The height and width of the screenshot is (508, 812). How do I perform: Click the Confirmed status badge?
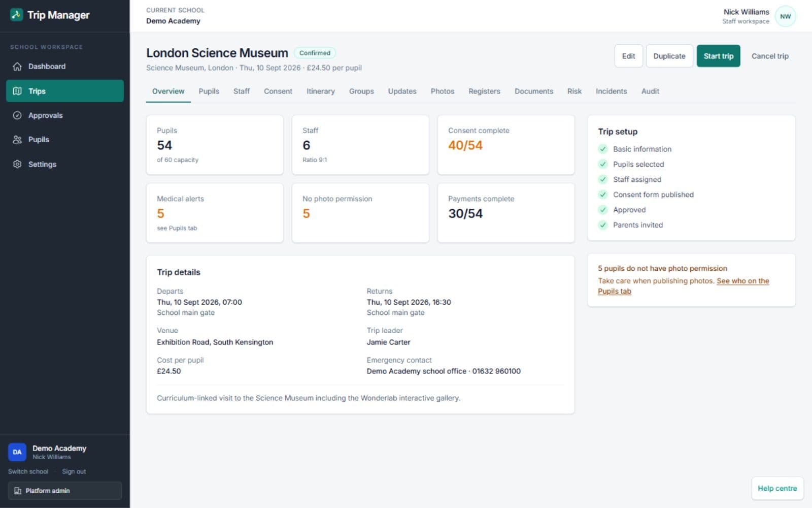[315, 53]
